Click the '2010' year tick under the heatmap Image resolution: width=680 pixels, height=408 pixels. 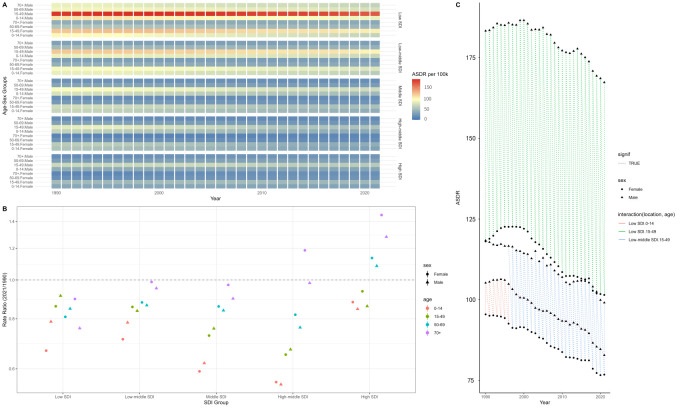[x=262, y=193]
